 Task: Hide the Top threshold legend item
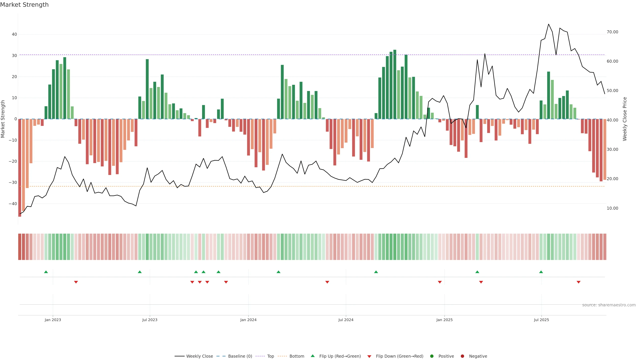(270, 356)
